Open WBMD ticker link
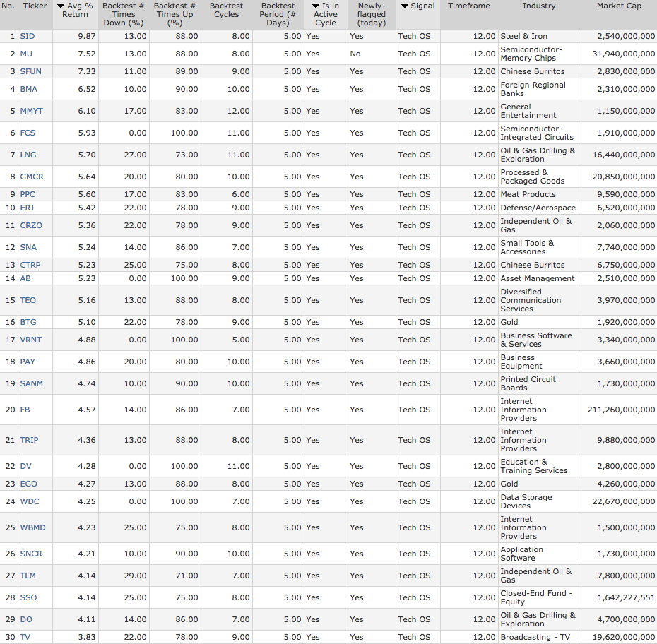657x644 pixels. 32,527
